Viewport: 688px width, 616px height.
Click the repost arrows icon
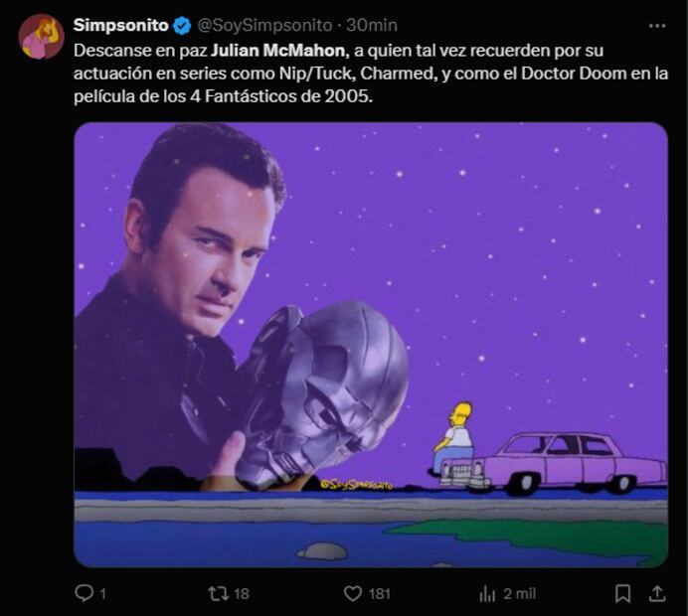point(217,593)
